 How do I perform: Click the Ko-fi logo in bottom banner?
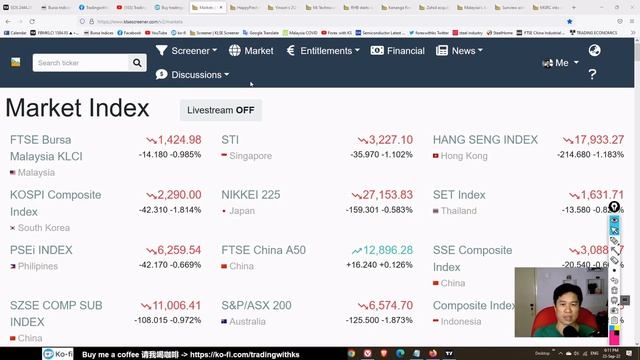[58, 354]
